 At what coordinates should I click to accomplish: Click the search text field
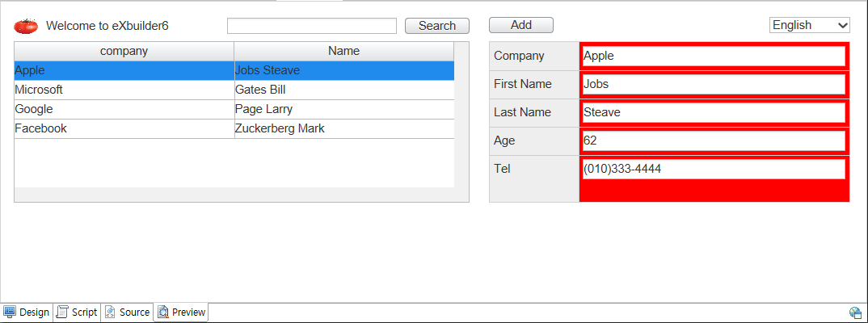tap(311, 26)
